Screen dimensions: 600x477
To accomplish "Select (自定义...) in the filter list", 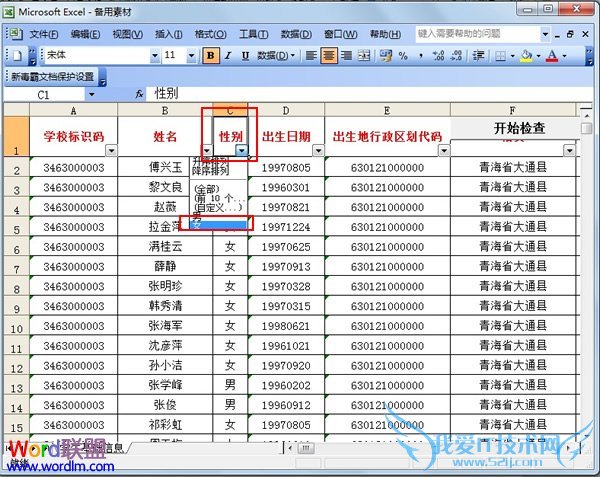I will 218,207.
